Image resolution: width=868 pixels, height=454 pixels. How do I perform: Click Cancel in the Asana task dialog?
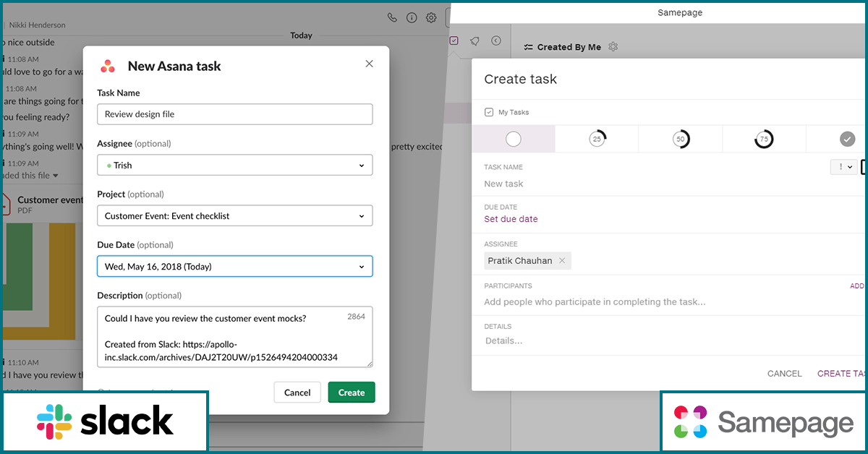click(x=297, y=393)
